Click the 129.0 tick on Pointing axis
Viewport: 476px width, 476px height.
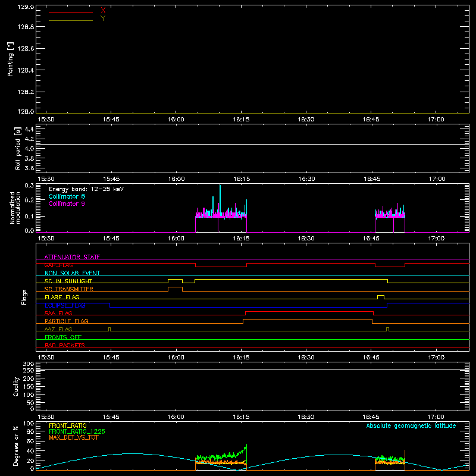pos(26,7)
